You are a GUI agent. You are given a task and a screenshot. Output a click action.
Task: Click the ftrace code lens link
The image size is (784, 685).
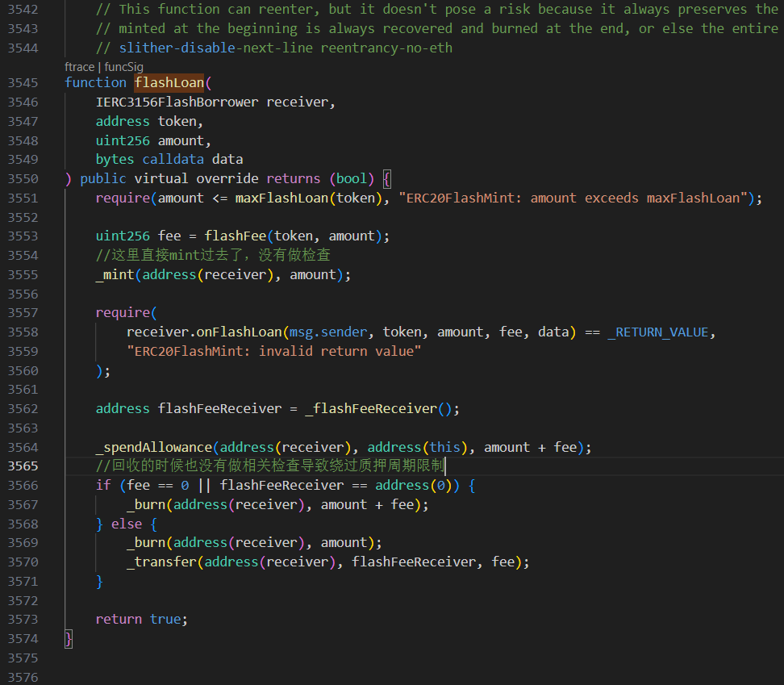[79, 67]
